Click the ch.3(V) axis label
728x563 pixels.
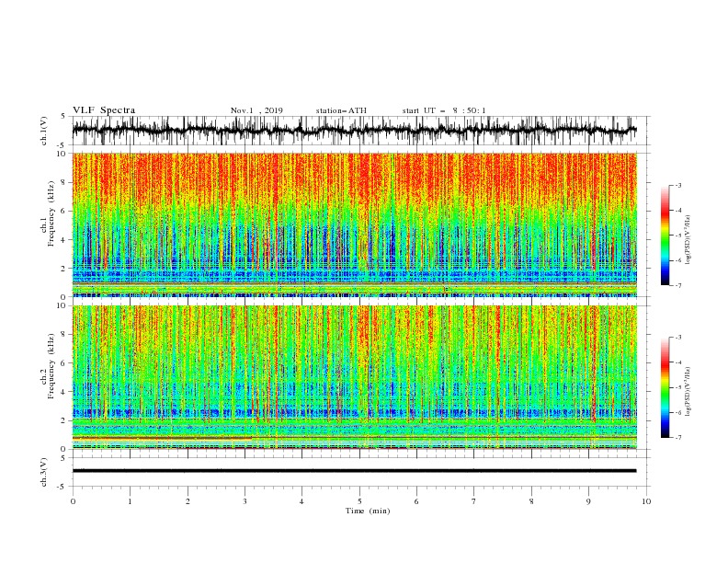[44, 472]
